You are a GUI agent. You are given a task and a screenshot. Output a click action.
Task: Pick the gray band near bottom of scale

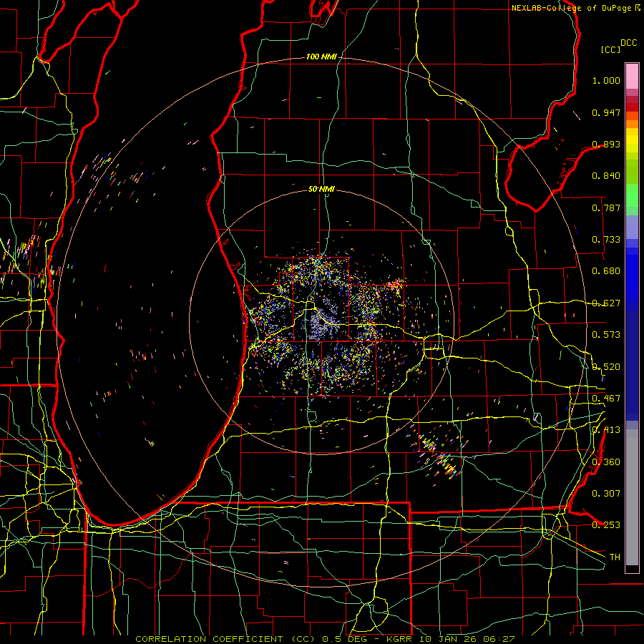click(632, 497)
